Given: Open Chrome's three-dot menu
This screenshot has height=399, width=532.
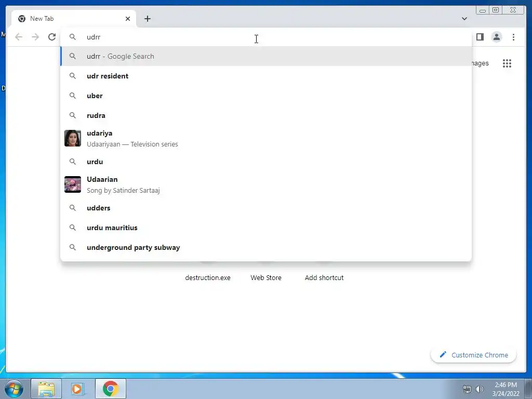Looking at the screenshot, I should [x=513, y=37].
